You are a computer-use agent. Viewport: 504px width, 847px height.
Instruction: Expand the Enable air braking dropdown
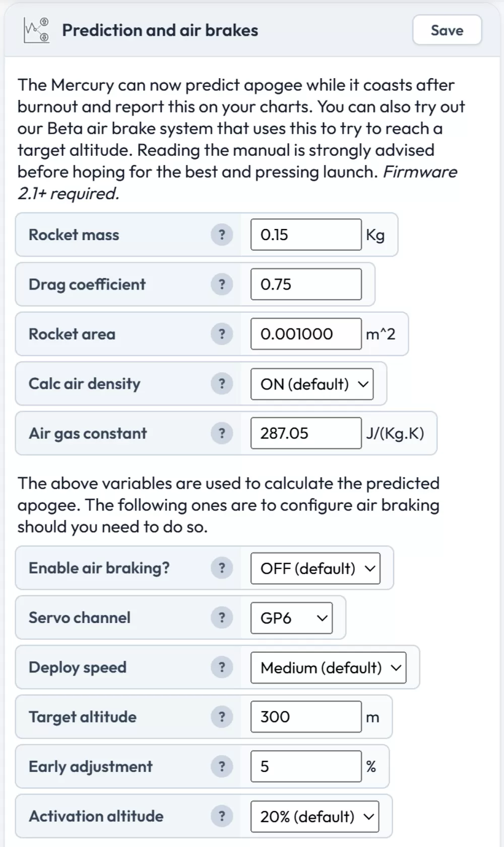click(316, 569)
